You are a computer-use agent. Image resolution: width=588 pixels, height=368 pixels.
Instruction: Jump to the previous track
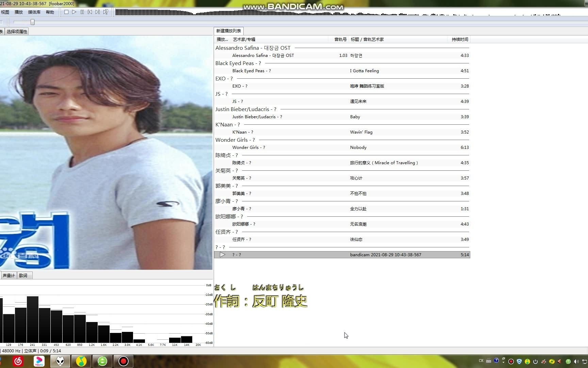pos(90,12)
